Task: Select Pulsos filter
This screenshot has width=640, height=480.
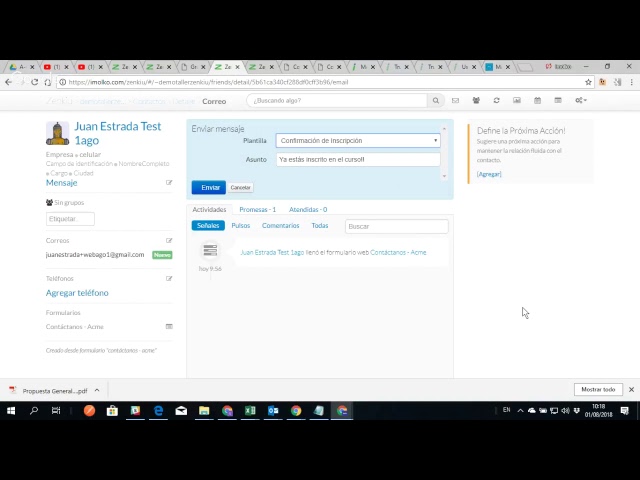Action: (x=241, y=225)
